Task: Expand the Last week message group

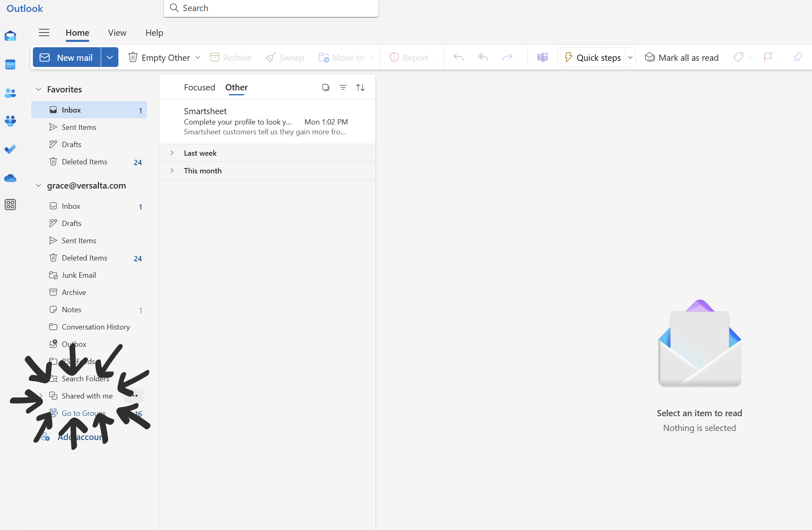Action: click(172, 153)
